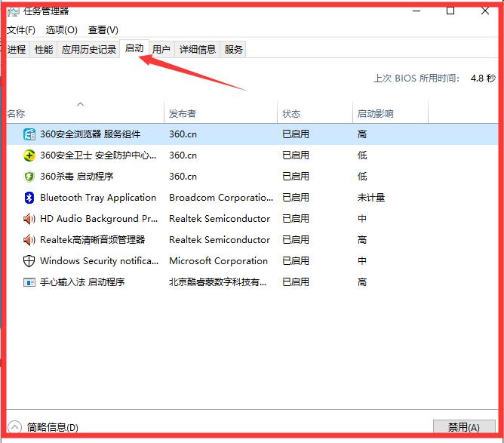
Task: Click the 360杀毒 shield icon
Action: point(29,177)
